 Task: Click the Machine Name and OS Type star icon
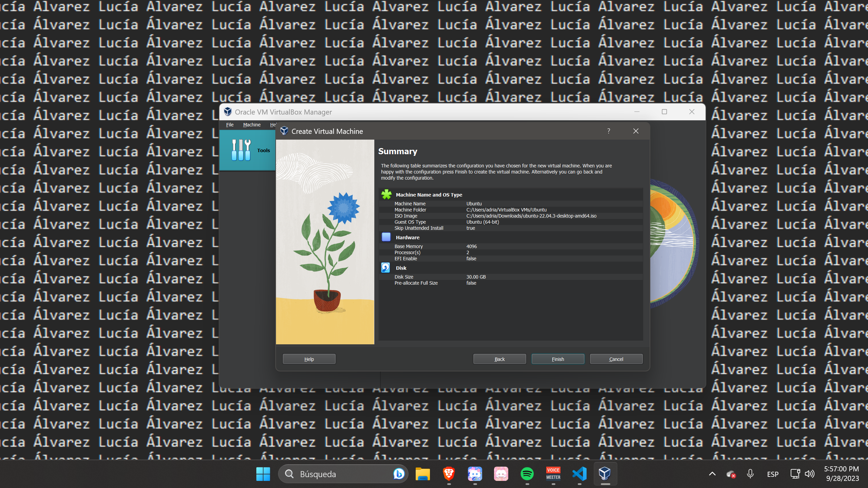(386, 195)
